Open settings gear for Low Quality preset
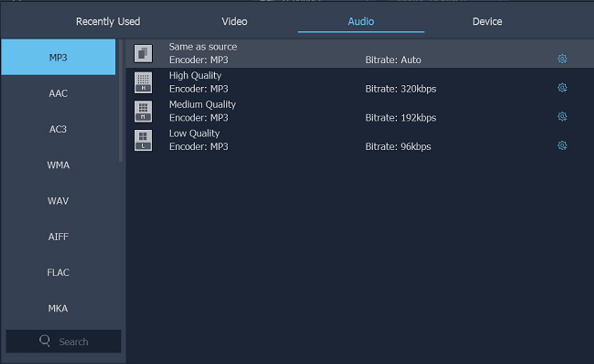The image size is (594, 364). (x=562, y=146)
